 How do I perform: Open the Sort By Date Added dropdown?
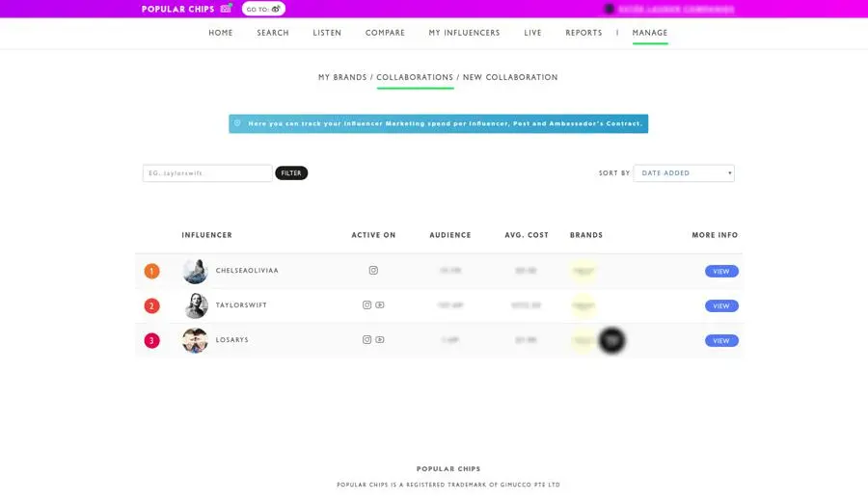(684, 173)
